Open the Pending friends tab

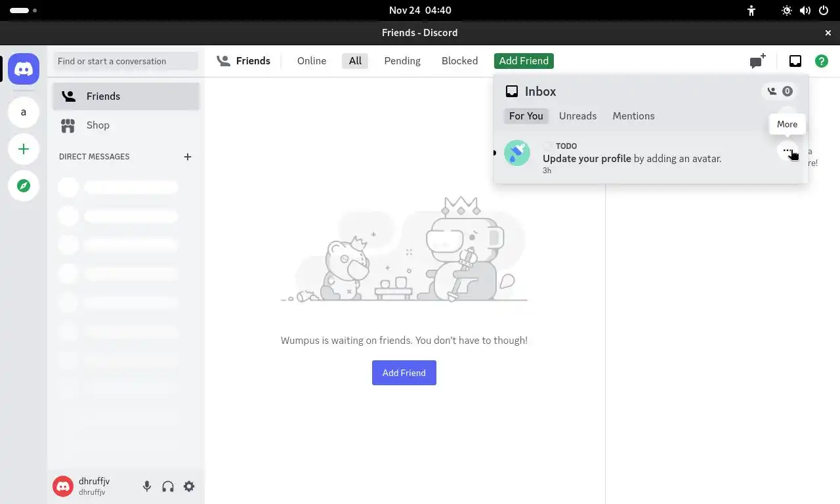[402, 61]
